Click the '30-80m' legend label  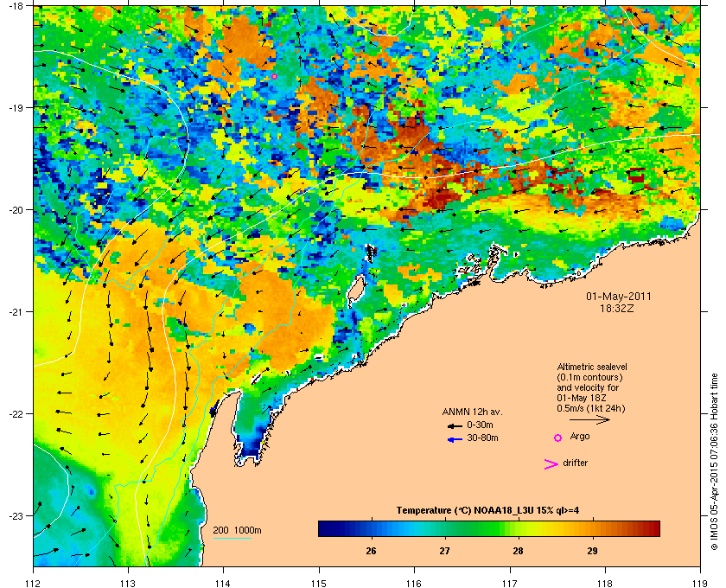(x=482, y=438)
